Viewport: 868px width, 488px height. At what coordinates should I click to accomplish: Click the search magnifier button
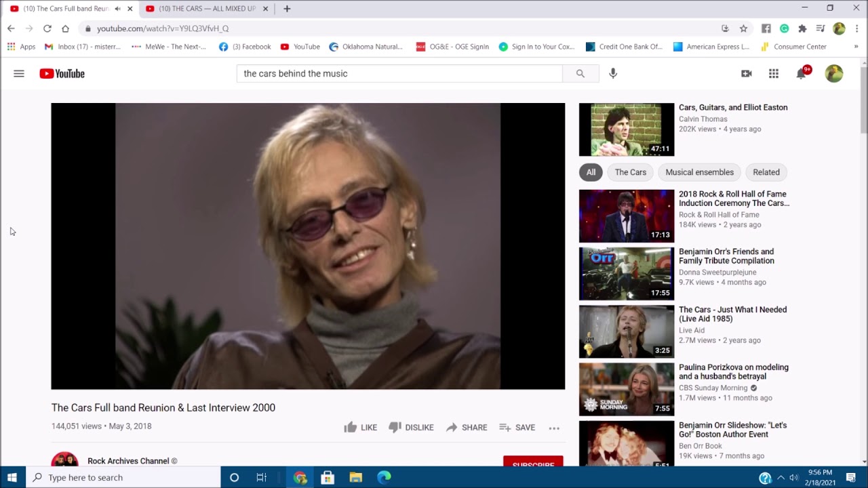(580, 73)
